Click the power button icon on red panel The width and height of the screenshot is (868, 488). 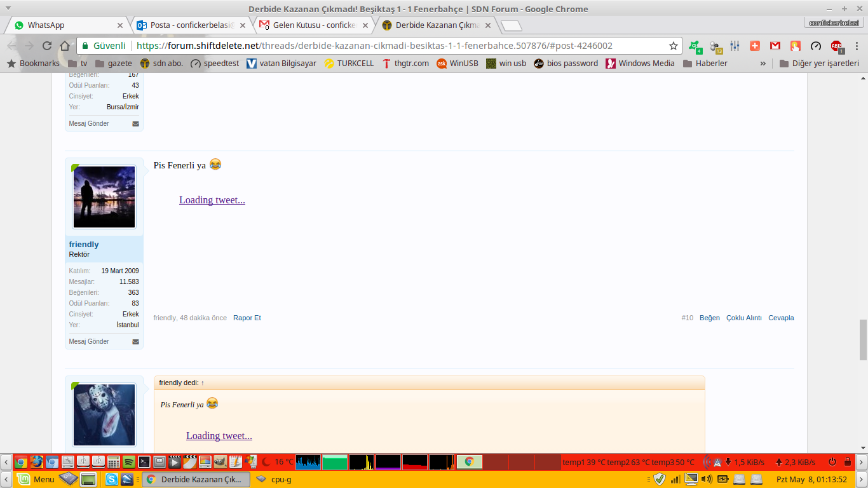click(x=832, y=462)
